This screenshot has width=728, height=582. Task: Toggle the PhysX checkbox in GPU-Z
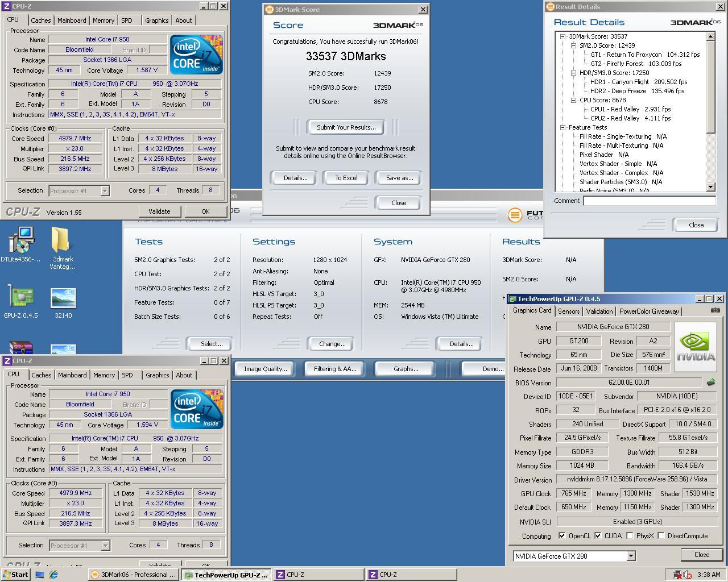630,535
